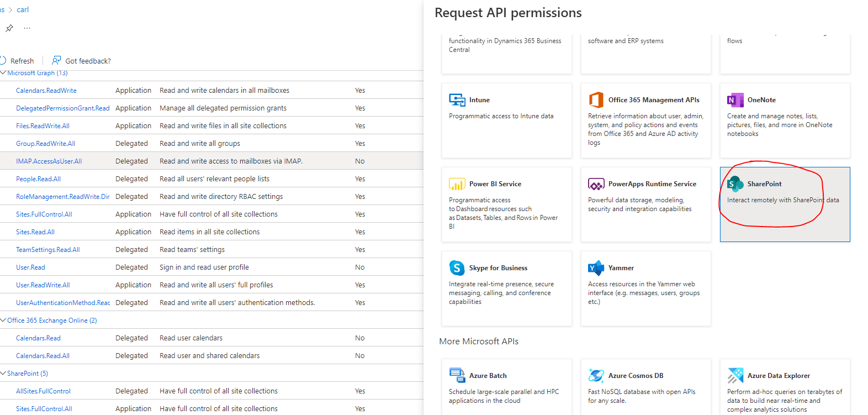Click the Azure Cosmos DB icon
This screenshot has width=868, height=415.
(596, 376)
